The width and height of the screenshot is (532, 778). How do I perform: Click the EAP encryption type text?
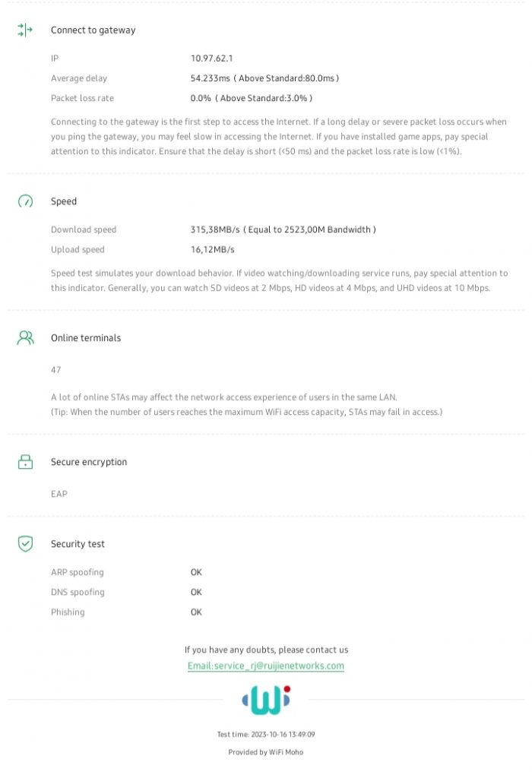[x=59, y=494]
